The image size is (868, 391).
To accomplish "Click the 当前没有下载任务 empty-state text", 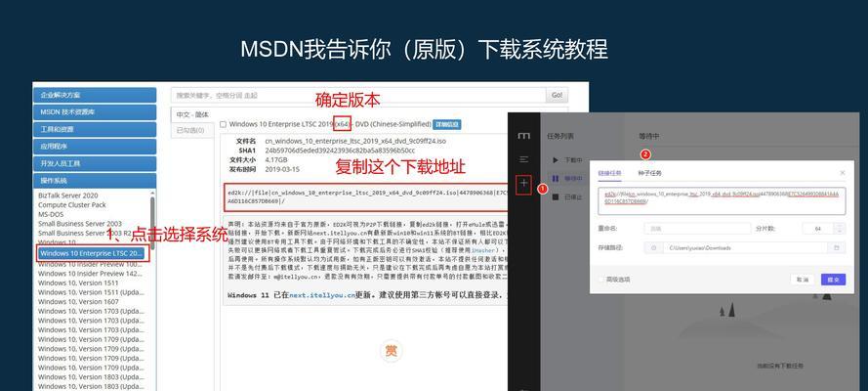I will click(780, 366).
